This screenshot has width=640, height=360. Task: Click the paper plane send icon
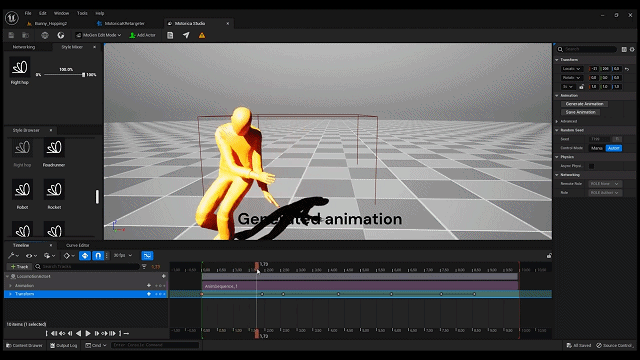point(186,35)
